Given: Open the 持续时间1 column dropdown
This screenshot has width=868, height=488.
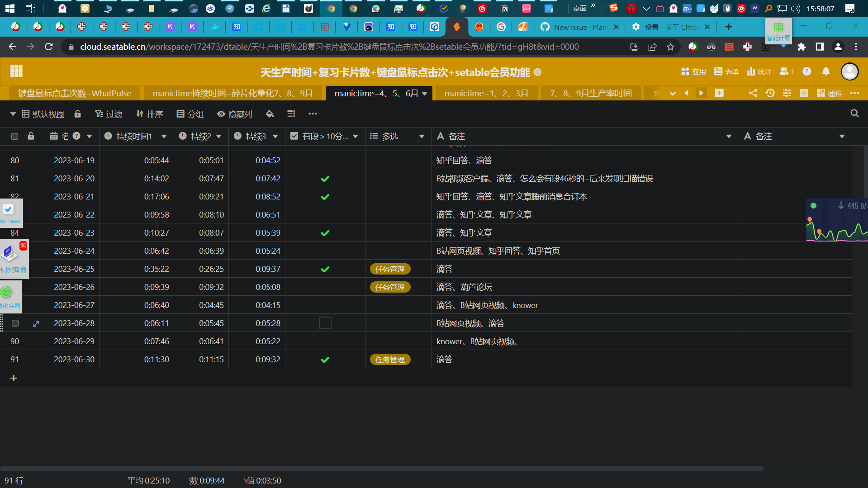Looking at the screenshot, I should [164, 136].
